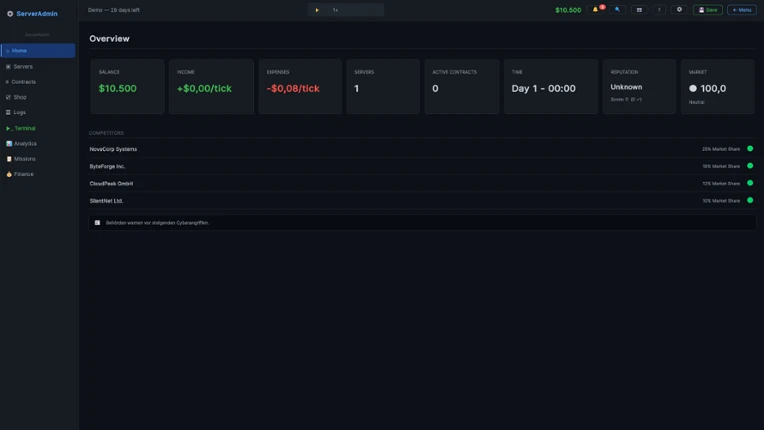Click NovaCorp's 25% Market Share text

[x=721, y=149]
